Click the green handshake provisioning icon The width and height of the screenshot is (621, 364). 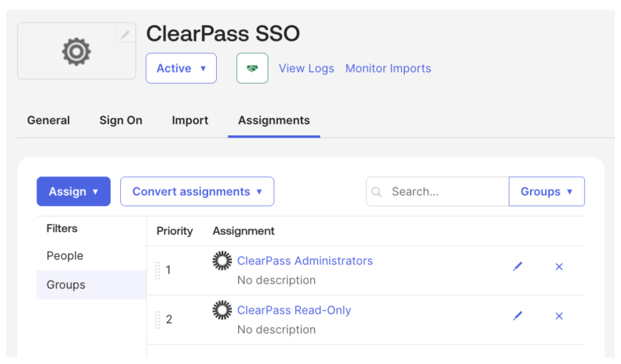pyautogui.click(x=252, y=69)
